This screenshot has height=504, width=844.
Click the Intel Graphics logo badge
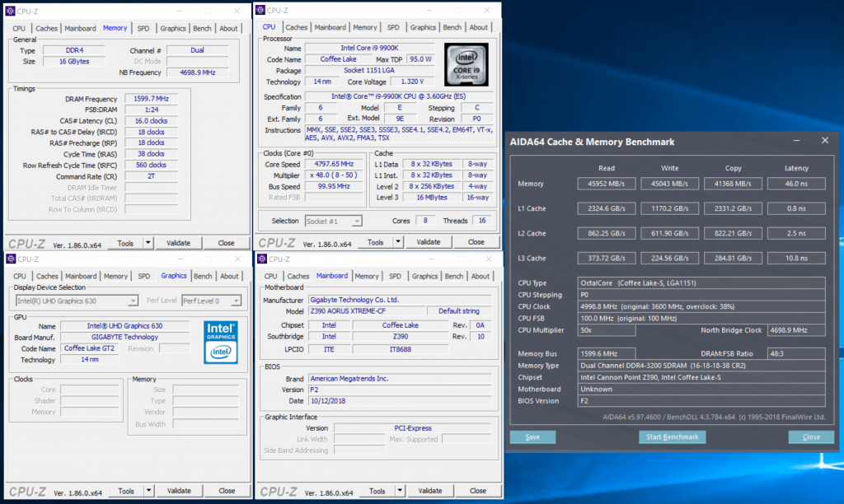221,342
